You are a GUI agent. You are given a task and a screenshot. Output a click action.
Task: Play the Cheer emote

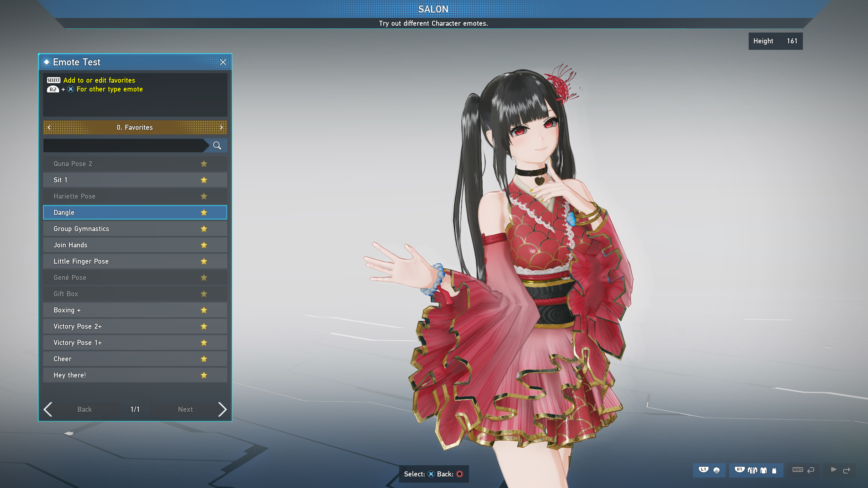tap(135, 359)
